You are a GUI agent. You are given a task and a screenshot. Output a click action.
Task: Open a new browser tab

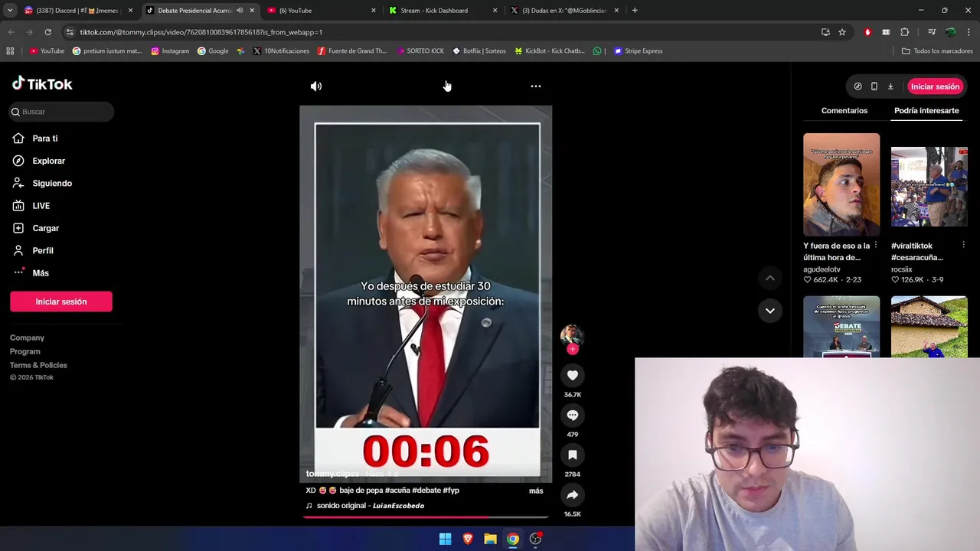(635, 11)
